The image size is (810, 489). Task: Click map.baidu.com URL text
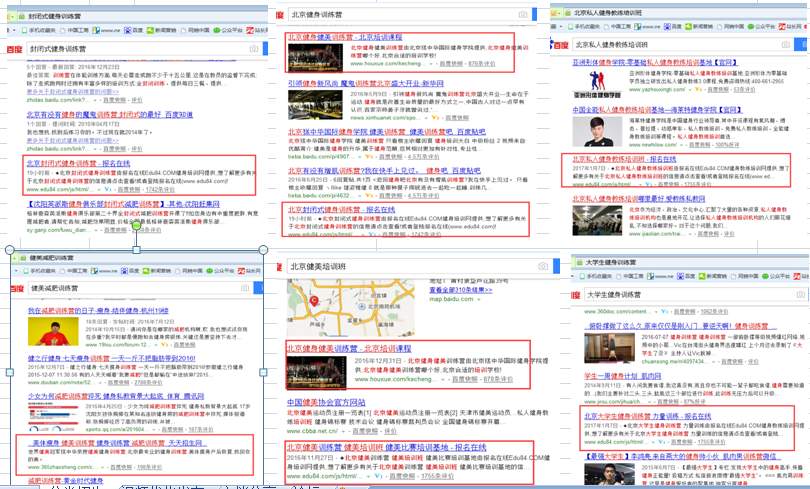[x=451, y=299]
